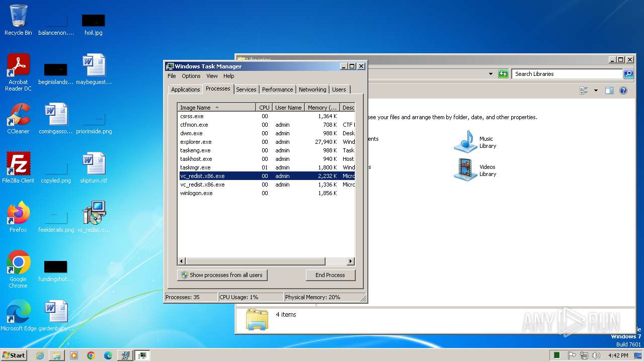The height and width of the screenshot is (362, 644).
Task: Sort processes by User Name column
Action: [288, 108]
